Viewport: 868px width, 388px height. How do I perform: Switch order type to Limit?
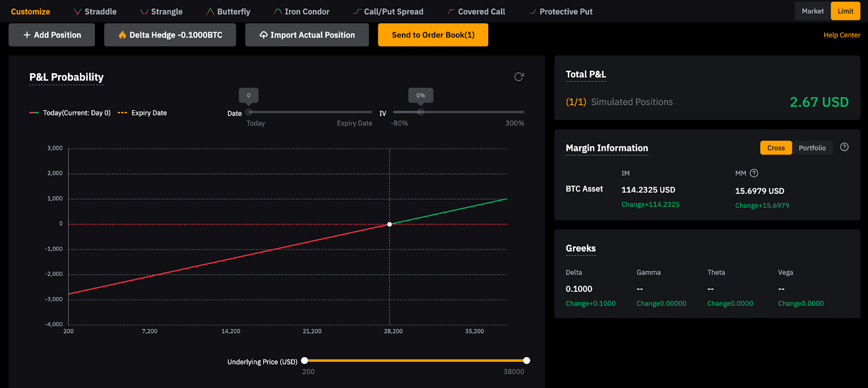(845, 11)
